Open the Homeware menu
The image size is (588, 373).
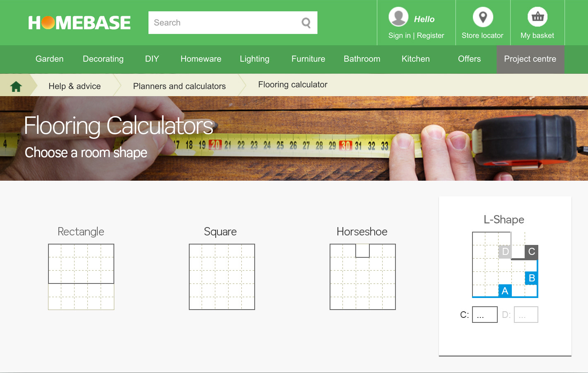click(x=201, y=59)
